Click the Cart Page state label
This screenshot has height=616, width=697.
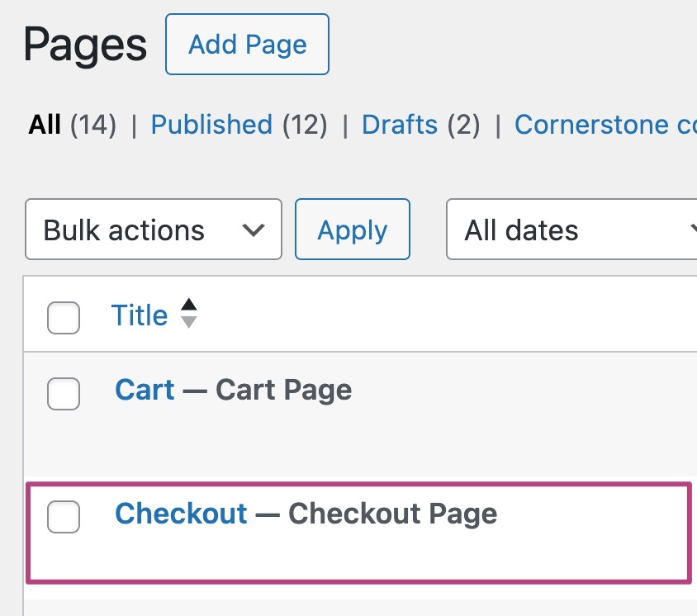(x=284, y=390)
